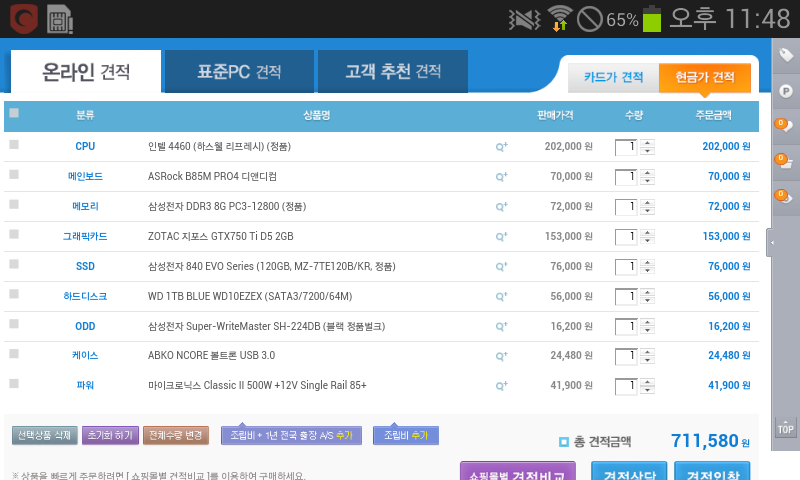
Task: Increase ODD quantity with up arrow
Action: click(647, 322)
